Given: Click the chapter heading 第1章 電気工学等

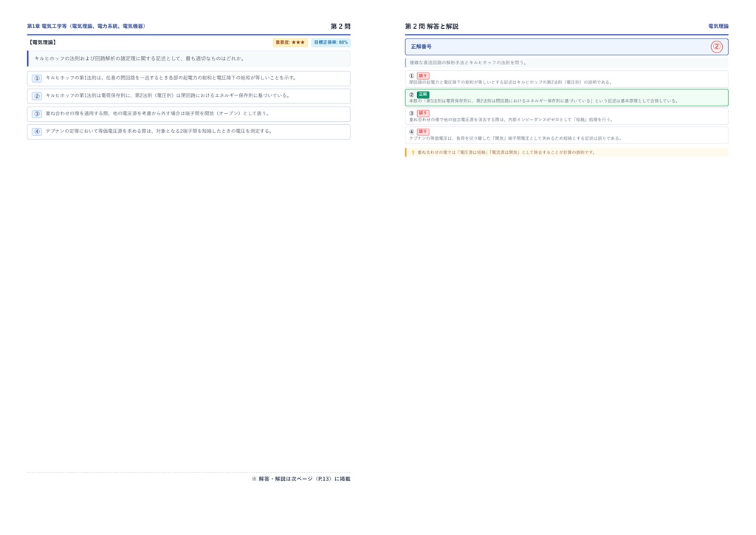Looking at the screenshot, I should (86, 26).
